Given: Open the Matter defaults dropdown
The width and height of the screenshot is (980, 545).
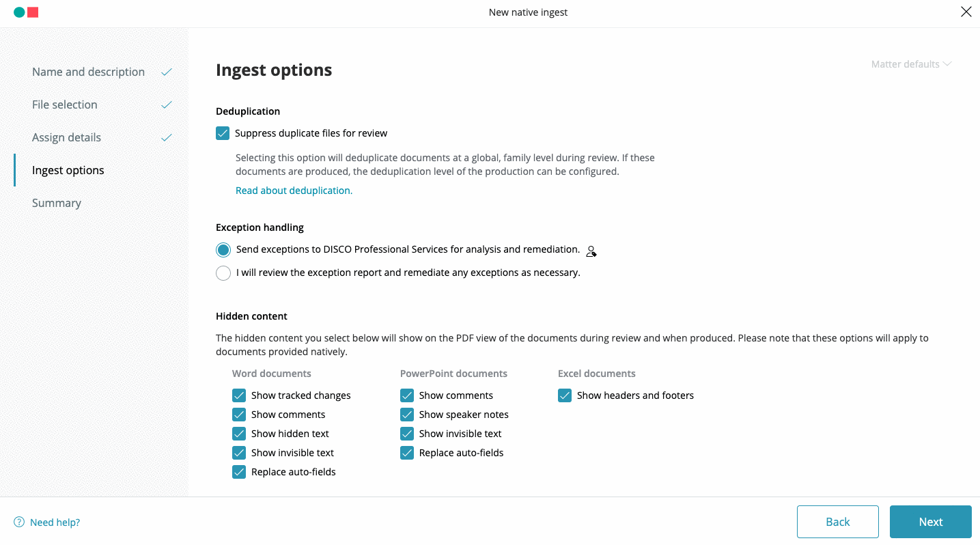Looking at the screenshot, I should click(911, 64).
